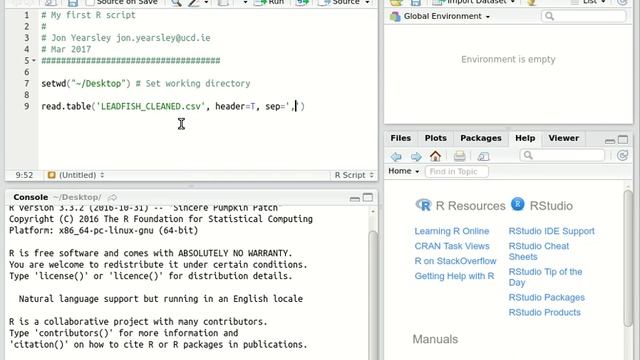Image resolution: width=640 pixels, height=360 pixels.
Task: Refresh the Help topic
Action: (622, 156)
